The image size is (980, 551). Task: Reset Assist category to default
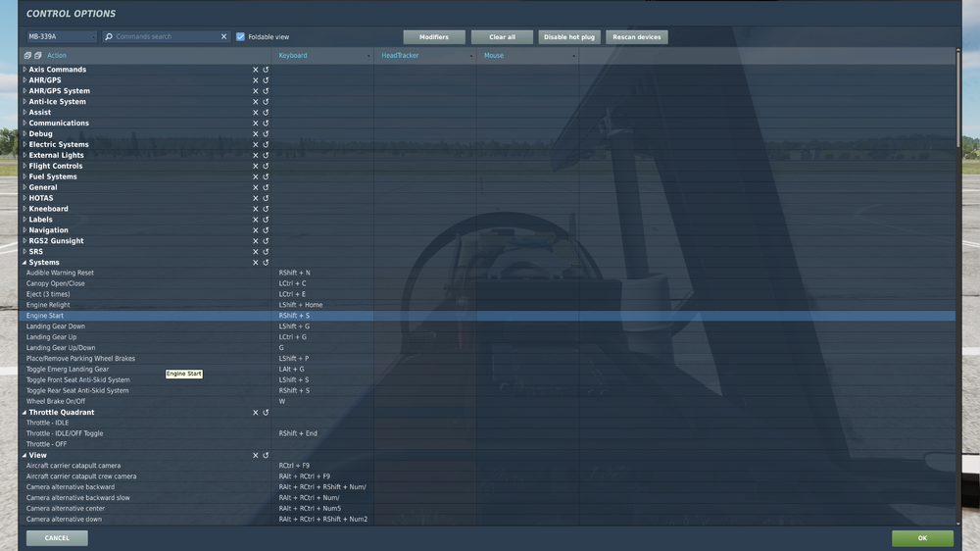coord(266,113)
